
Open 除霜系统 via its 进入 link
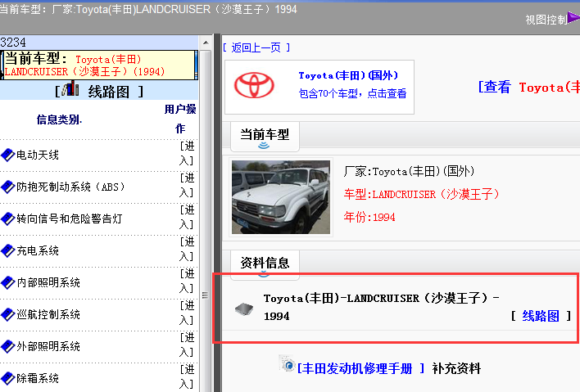tap(187, 376)
